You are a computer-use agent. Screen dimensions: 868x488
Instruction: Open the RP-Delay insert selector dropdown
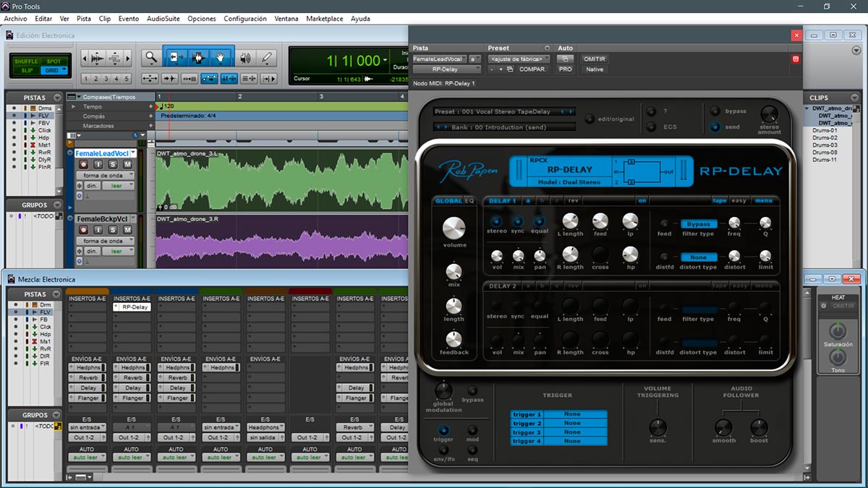click(x=446, y=69)
